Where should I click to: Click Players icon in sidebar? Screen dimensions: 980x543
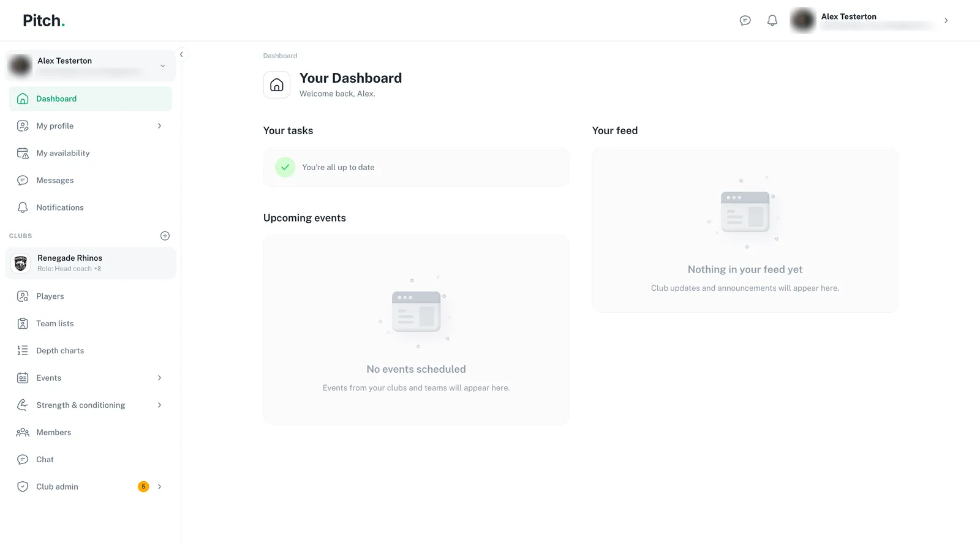tap(23, 296)
